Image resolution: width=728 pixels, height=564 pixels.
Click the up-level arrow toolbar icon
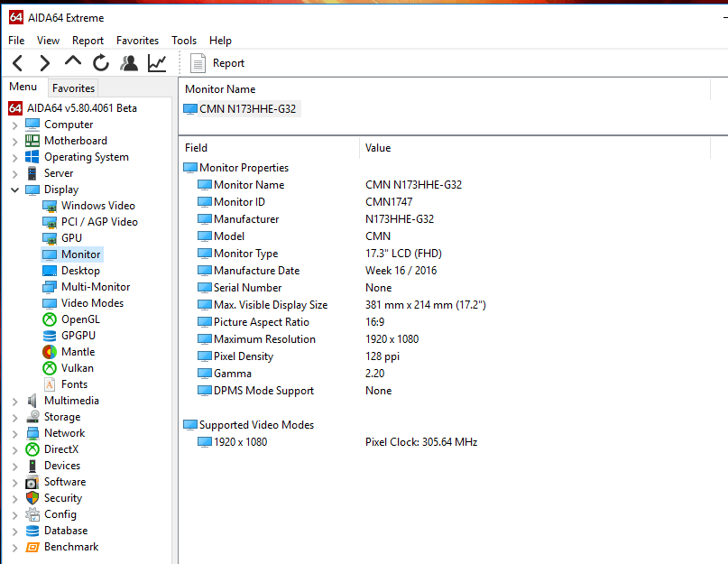click(73, 61)
